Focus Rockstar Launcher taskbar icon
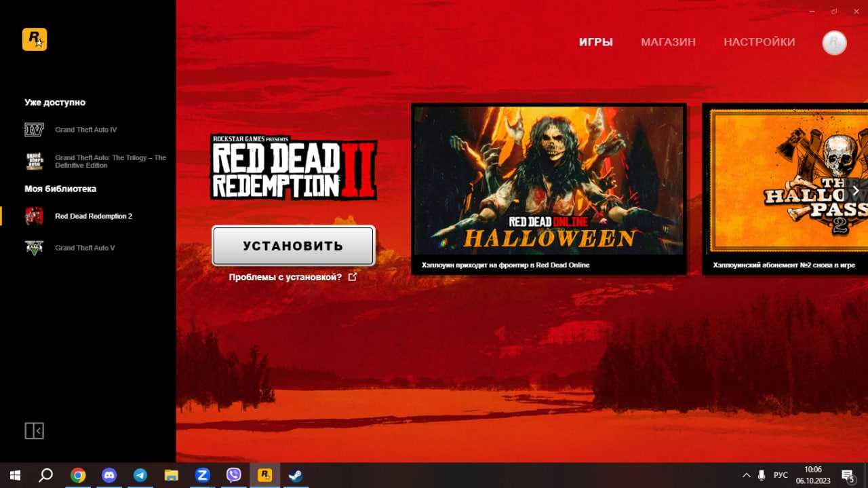 [x=265, y=475]
